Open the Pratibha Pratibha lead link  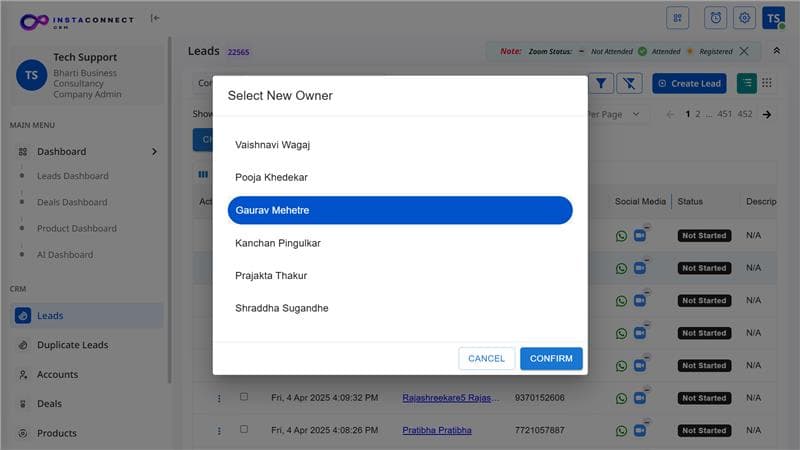click(x=437, y=431)
